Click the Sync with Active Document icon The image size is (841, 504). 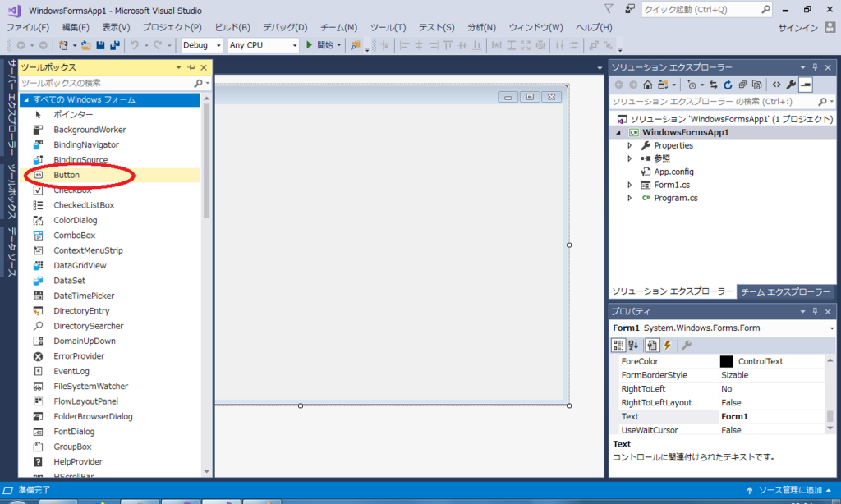tap(714, 85)
